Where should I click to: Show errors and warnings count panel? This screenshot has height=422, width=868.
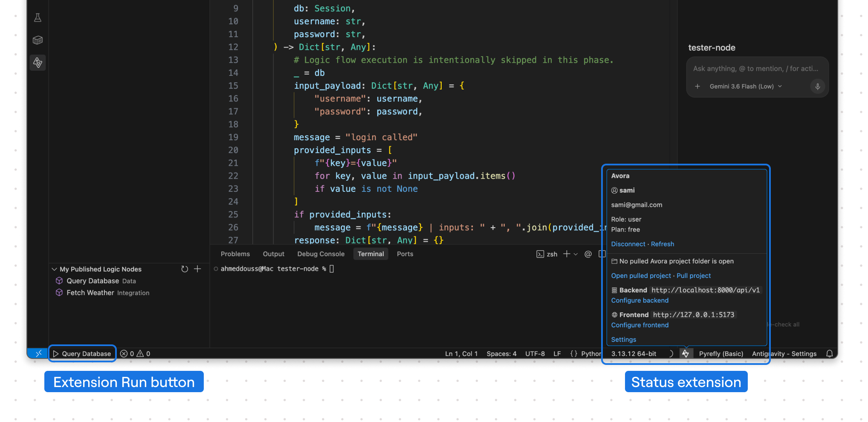[135, 354]
